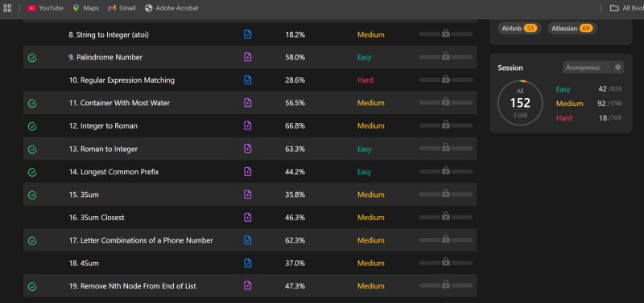Open video solution icon for 3Sum Closest
644x303 pixels.
(x=247, y=217)
